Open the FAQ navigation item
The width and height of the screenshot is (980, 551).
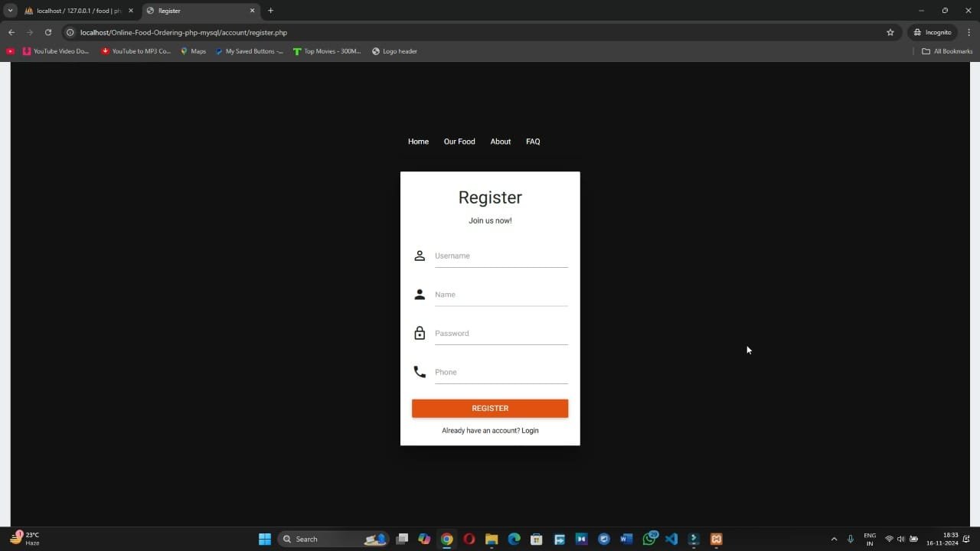click(533, 142)
